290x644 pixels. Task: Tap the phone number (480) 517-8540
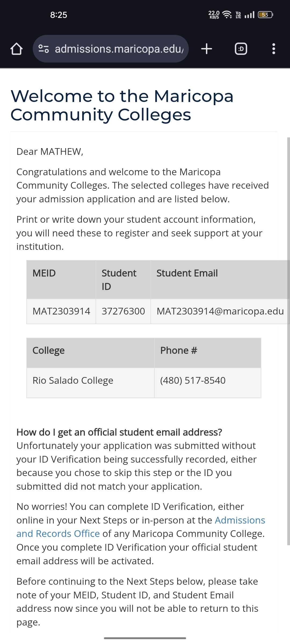(x=193, y=380)
